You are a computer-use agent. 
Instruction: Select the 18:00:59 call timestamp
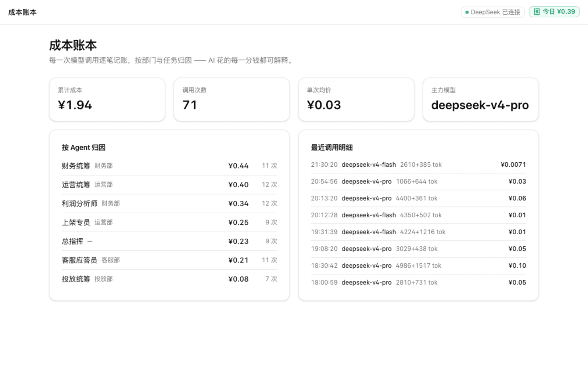click(324, 283)
